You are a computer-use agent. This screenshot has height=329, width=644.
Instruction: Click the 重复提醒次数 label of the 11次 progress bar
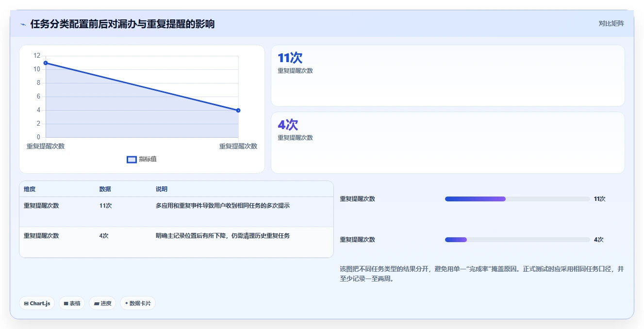tap(357, 199)
